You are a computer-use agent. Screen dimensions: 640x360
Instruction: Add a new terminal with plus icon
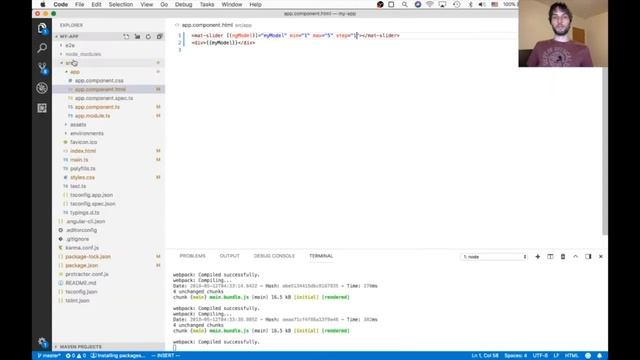538,256
